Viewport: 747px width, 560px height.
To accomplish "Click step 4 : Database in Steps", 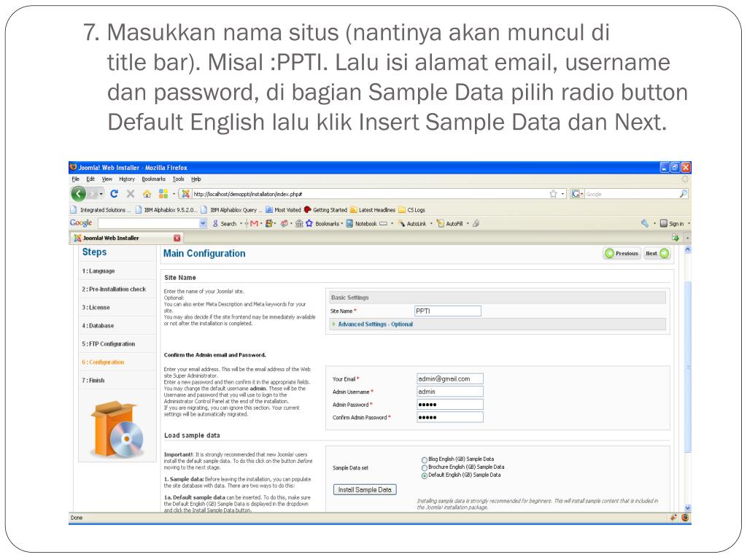I will point(98,326).
